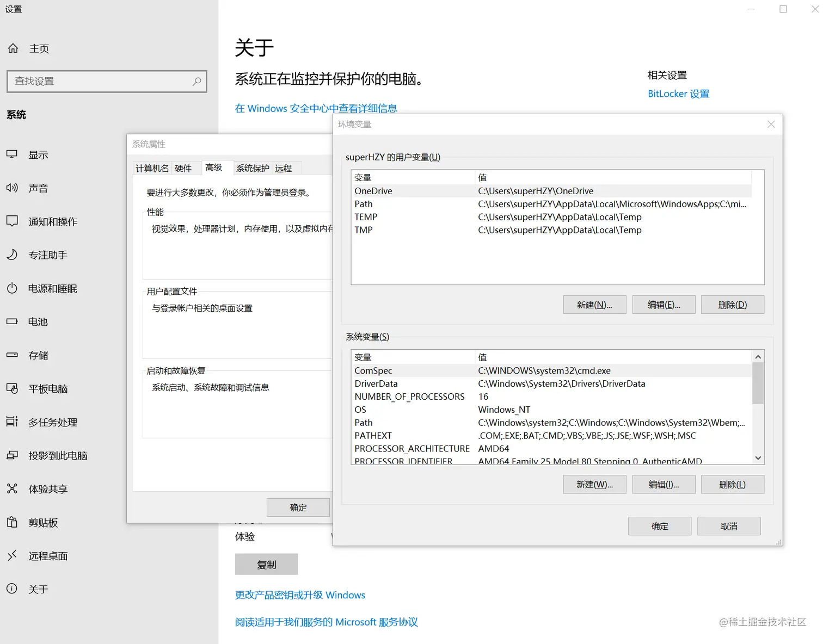Click 新建(N) to add a user variable
This screenshot has width=823, height=644.
tap(594, 304)
